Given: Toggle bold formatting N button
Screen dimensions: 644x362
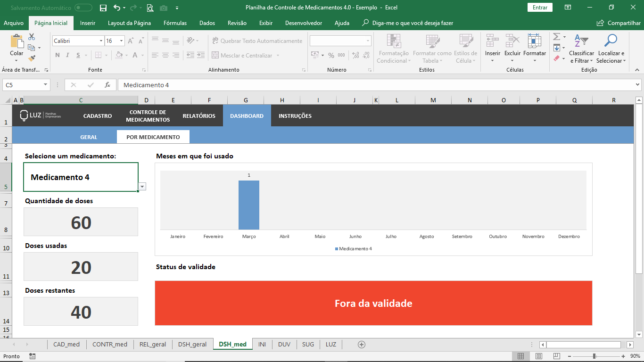Looking at the screenshot, I should (58, 55).
